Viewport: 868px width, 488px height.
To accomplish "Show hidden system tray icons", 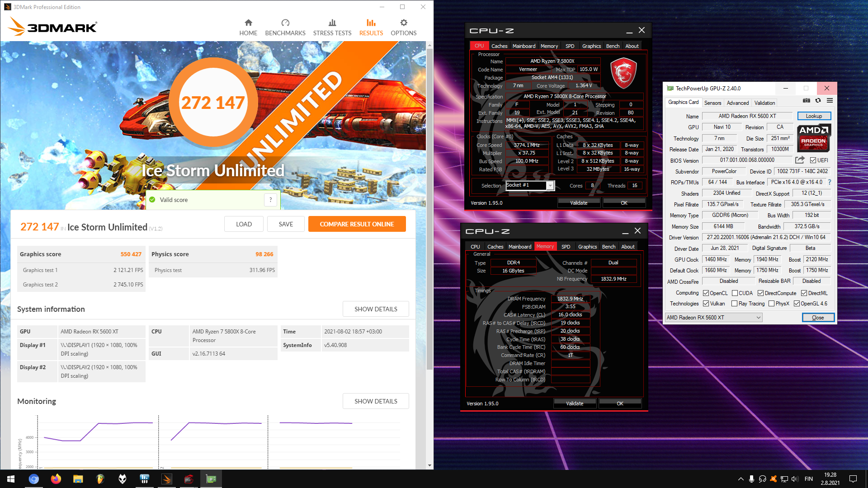I will pyautogui.click(x=741, y=479).
